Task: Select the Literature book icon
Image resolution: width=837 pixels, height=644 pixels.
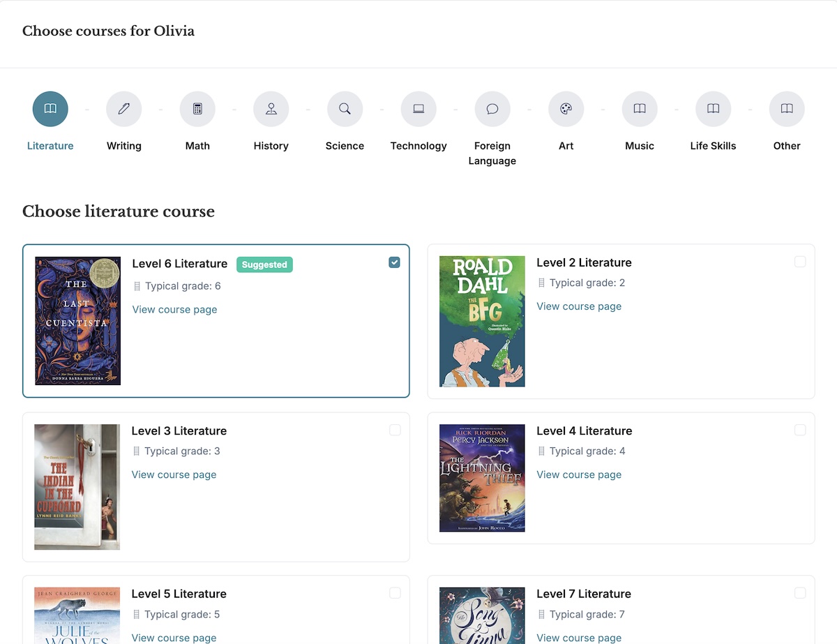Action: coord(50,109)
